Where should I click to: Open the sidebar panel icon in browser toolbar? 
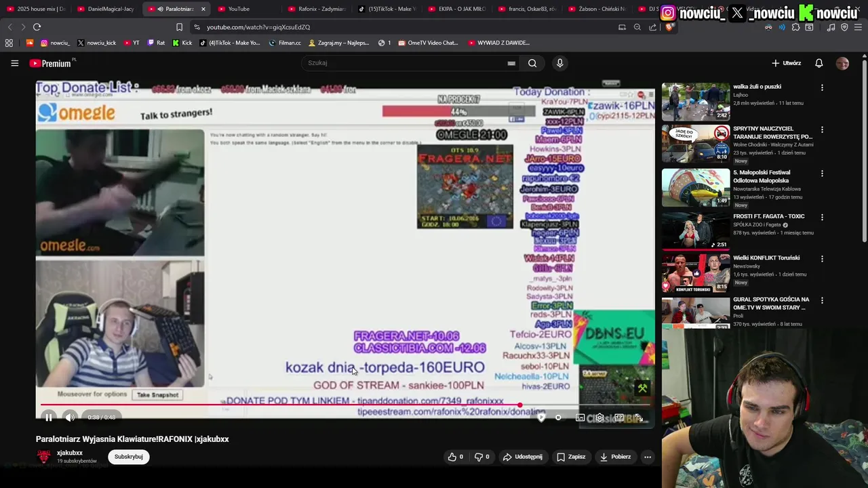coord(809,27)
